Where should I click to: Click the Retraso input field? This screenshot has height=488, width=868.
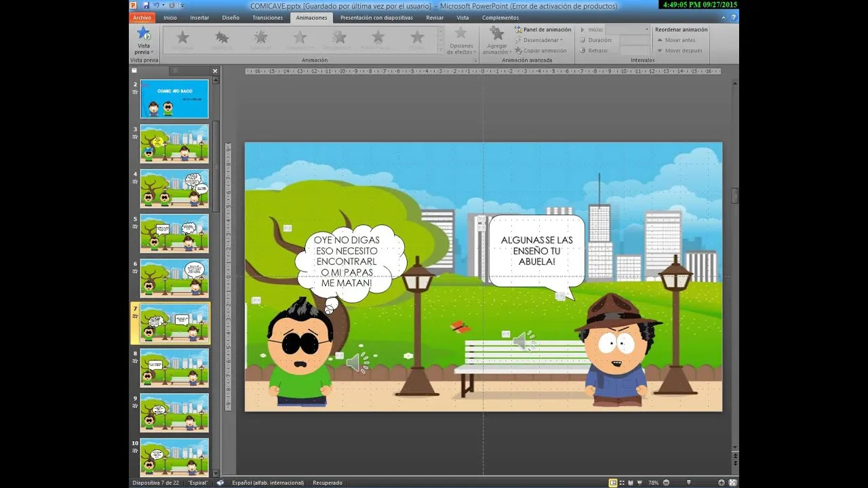pyautogui.click(x=635, y=51)
